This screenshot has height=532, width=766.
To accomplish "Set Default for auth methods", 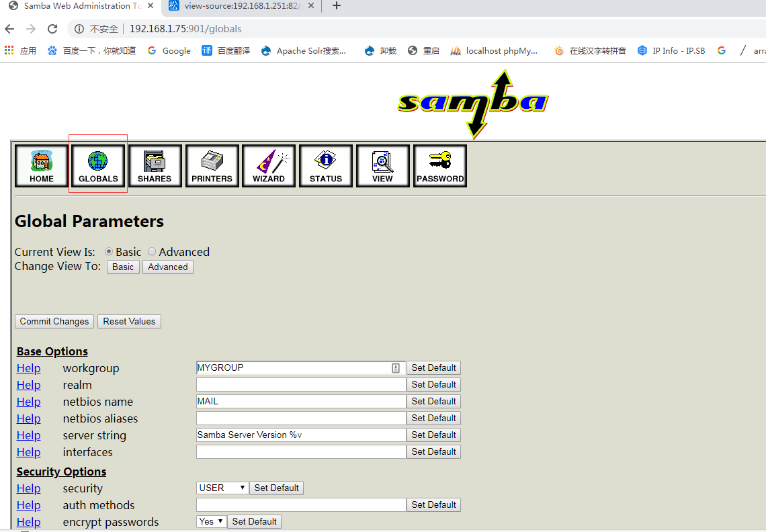I will pyautogui.click(x=434, y=504).
